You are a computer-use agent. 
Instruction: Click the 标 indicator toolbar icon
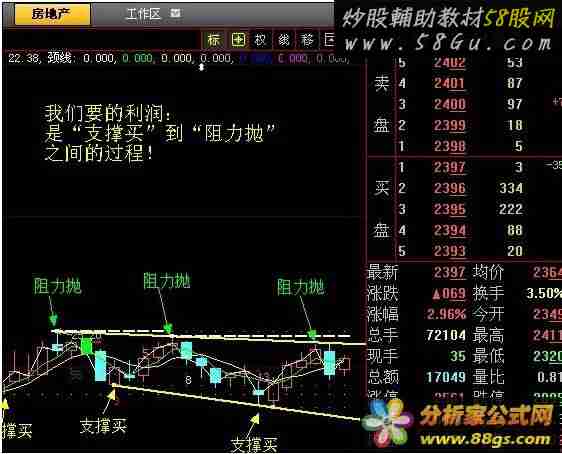point(214,40)
